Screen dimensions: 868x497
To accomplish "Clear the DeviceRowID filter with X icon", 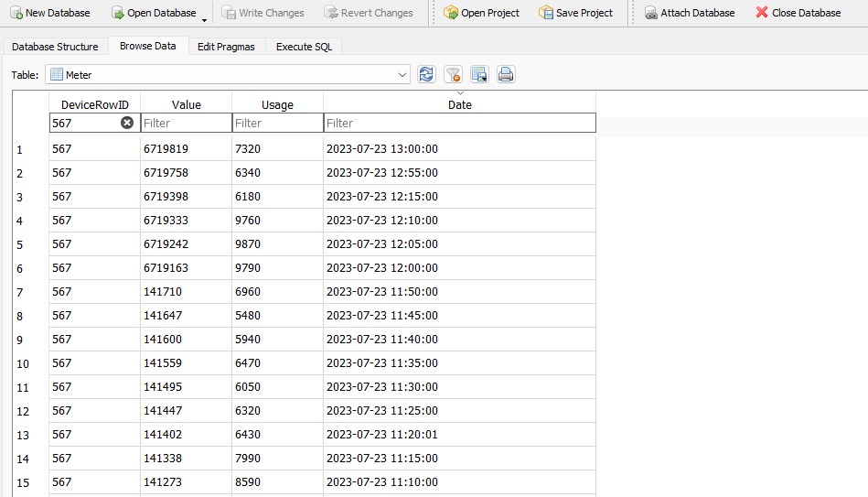I will [127, 123].
